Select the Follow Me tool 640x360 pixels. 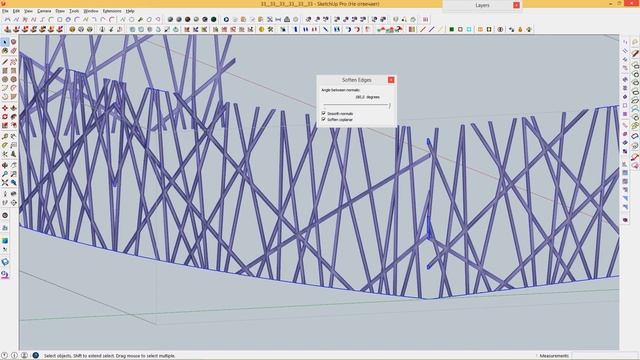(x=13, y=117)
